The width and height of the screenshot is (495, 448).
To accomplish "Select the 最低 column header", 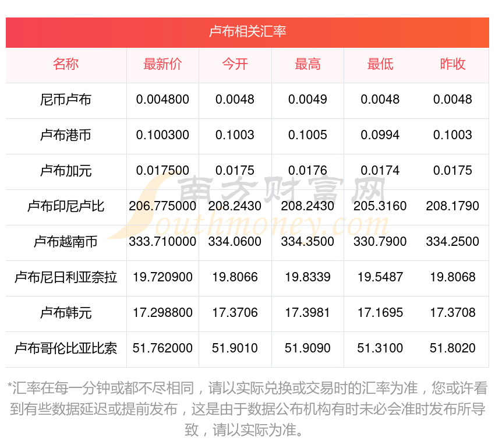I will pos(380,64).
